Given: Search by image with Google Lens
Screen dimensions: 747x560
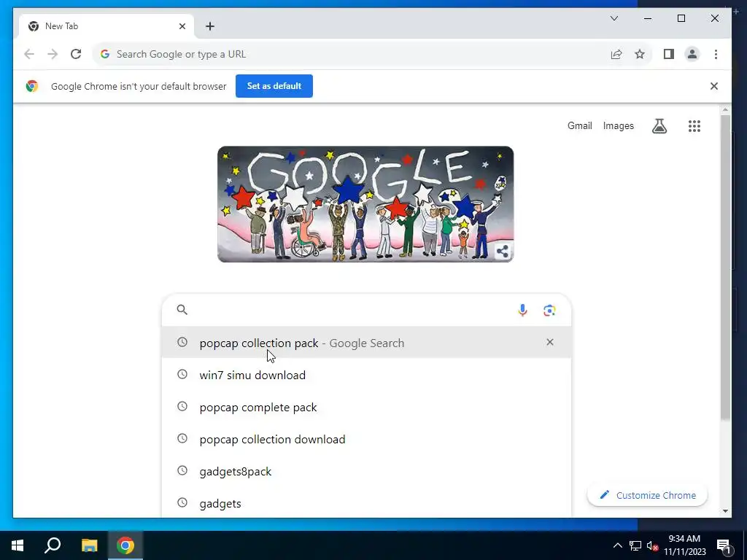Looking at the screenshot, I should point(549,311).
